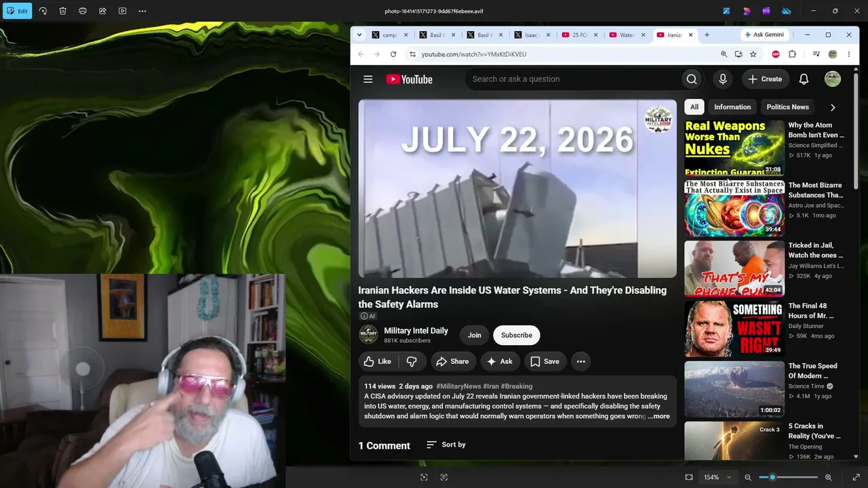
Task: Click the fit-to-window icon beside zoom percentage
Action: [x=689, y=477]
